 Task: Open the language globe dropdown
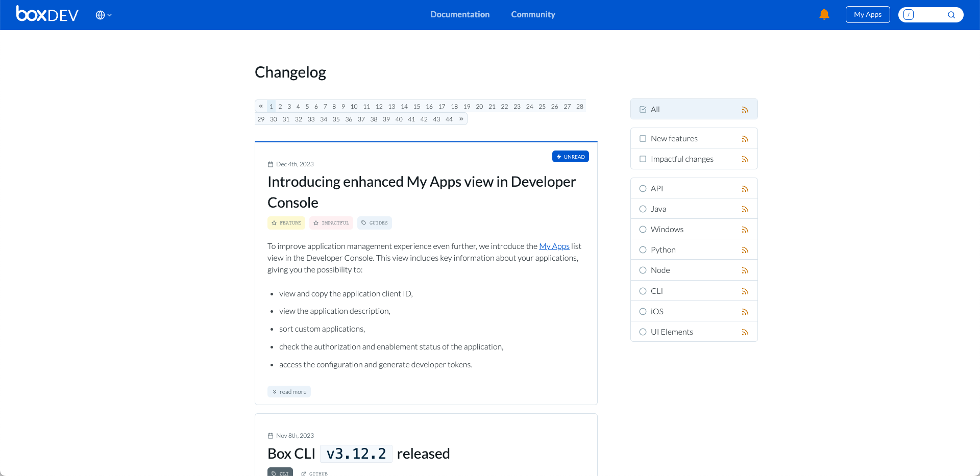103,15
